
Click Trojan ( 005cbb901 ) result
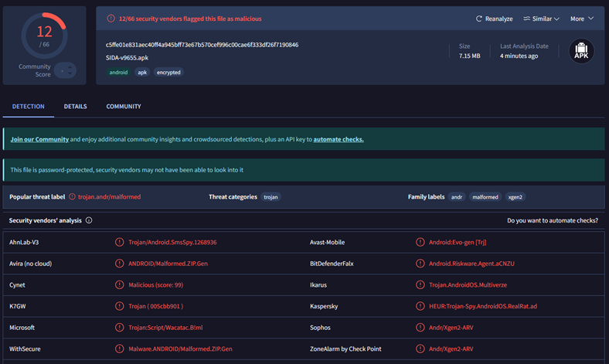click(x=156, y=307)
